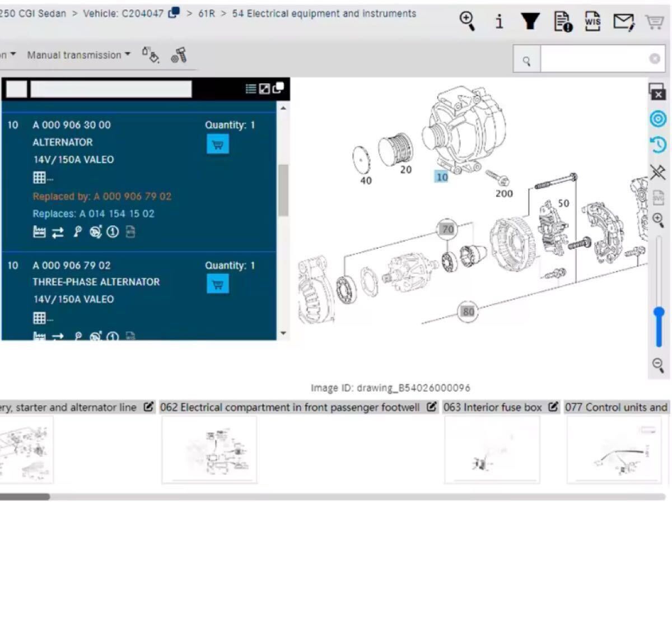Click the bolt parts icon in toolbar
Screen dimensions: 672x623
point(179,55)
